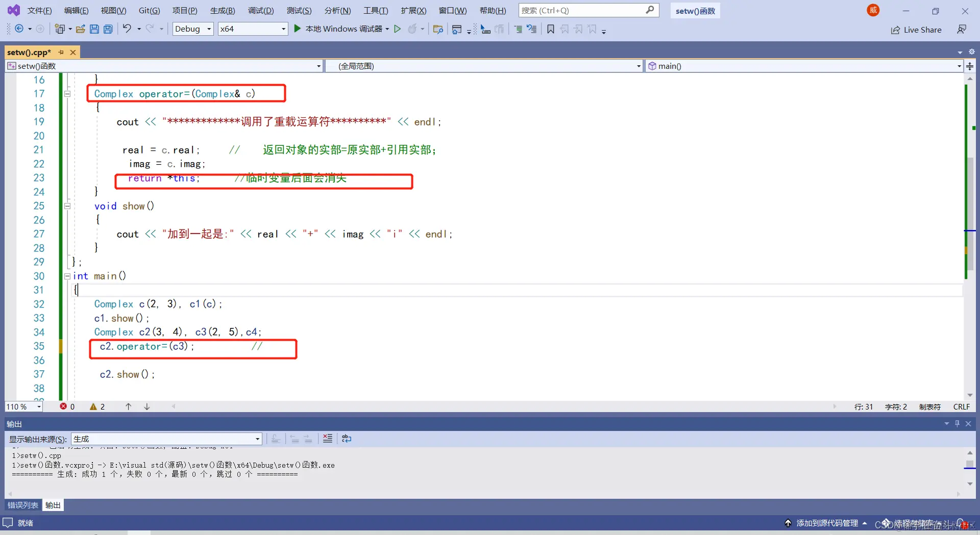This screenshot has width=980, height=535.
Task: Toggle a bookmark on the current line
Action: point(551,29)
